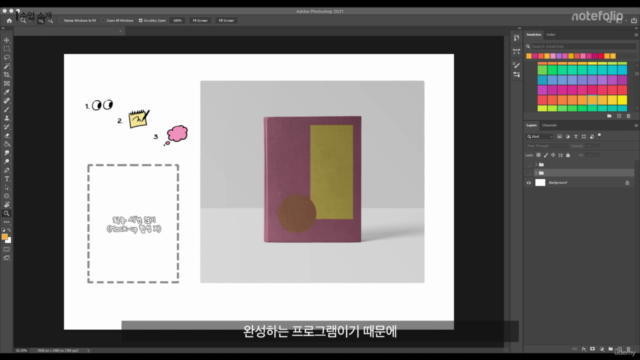640x360 pixels.
Task: Show the unselected top group's visibility
Action: (529, 164)
